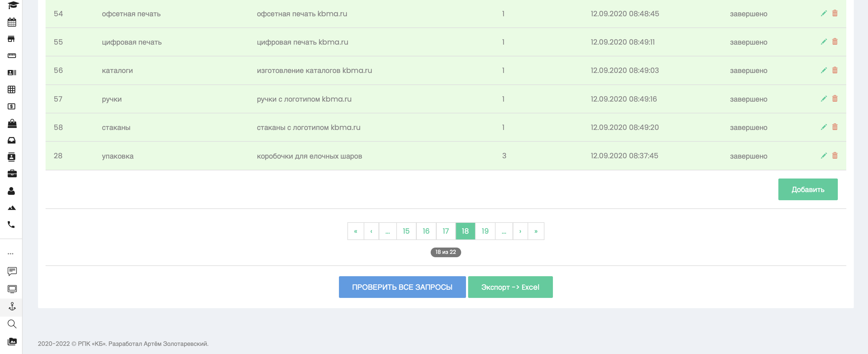Jump to last page with » button

[x=536, y=231]
